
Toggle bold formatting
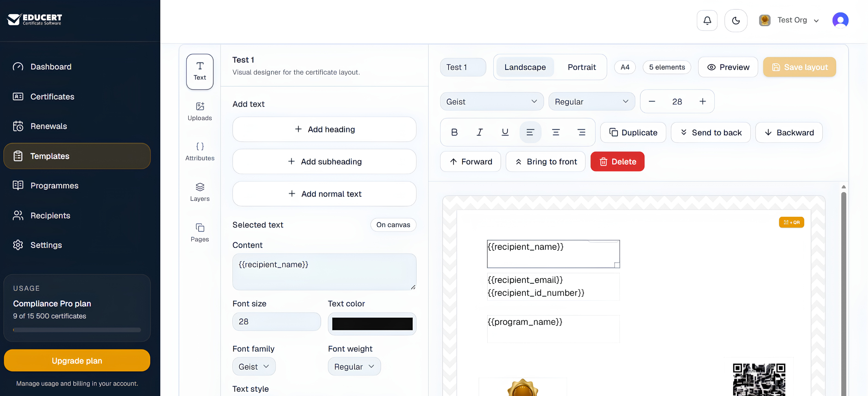click(x=454, y=132)
